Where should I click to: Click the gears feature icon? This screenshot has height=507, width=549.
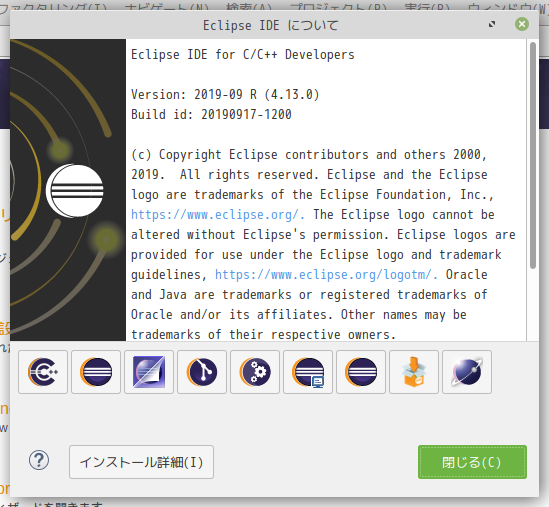click(x=255, y=372)
